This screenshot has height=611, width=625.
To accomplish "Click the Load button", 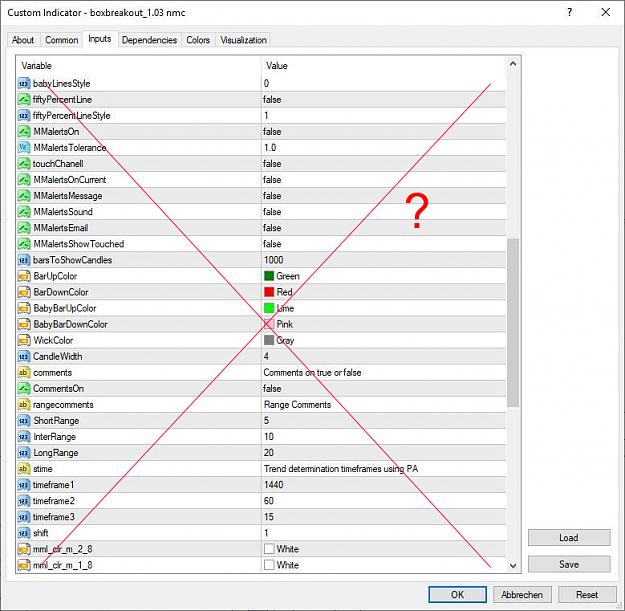I will coord(569,538).
